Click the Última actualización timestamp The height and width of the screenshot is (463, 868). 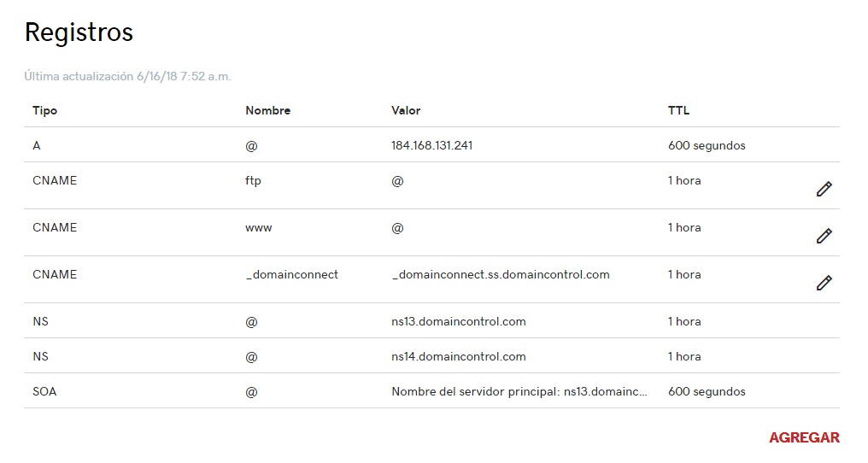[127, 76]
